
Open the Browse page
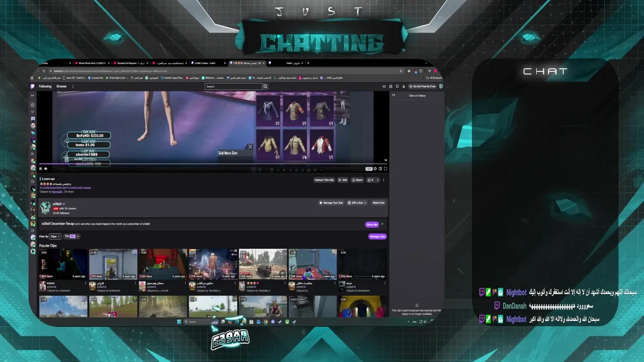click(x=61, y=86)
